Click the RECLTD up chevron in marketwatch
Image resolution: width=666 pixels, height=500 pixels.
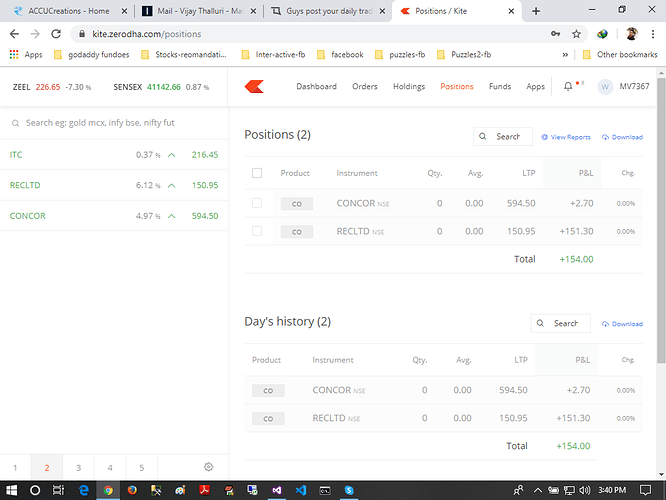pyautogui.click(x=172, y=185)
